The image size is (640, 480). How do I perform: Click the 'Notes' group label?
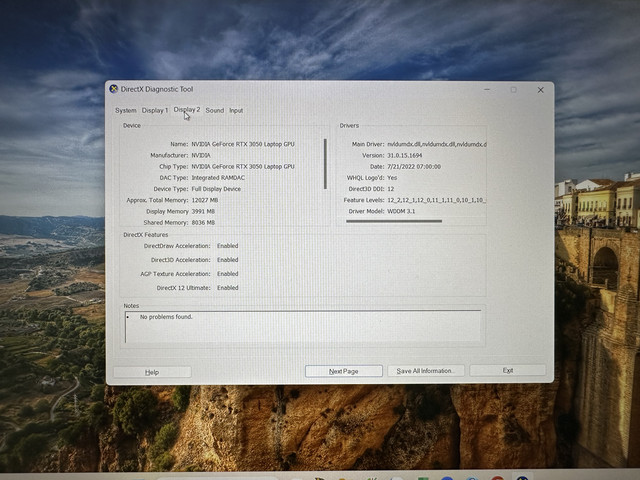(x=131, y=306)
